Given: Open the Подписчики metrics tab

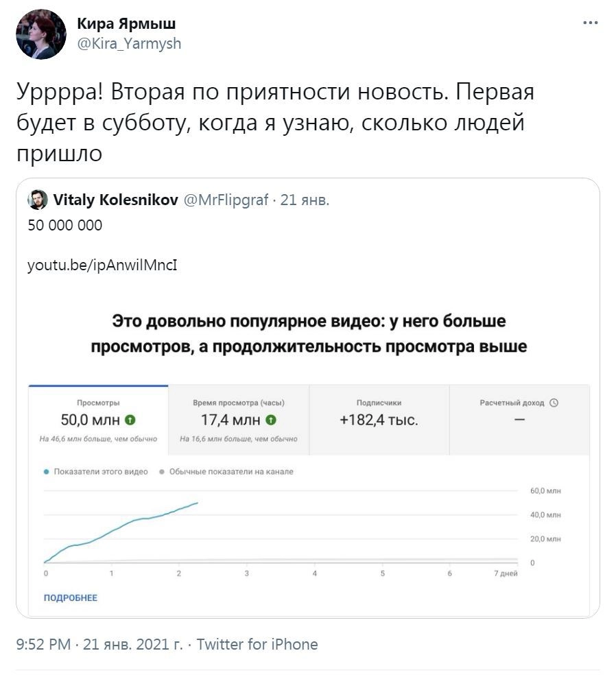Looking at the screenshot, I should point(379,420).
